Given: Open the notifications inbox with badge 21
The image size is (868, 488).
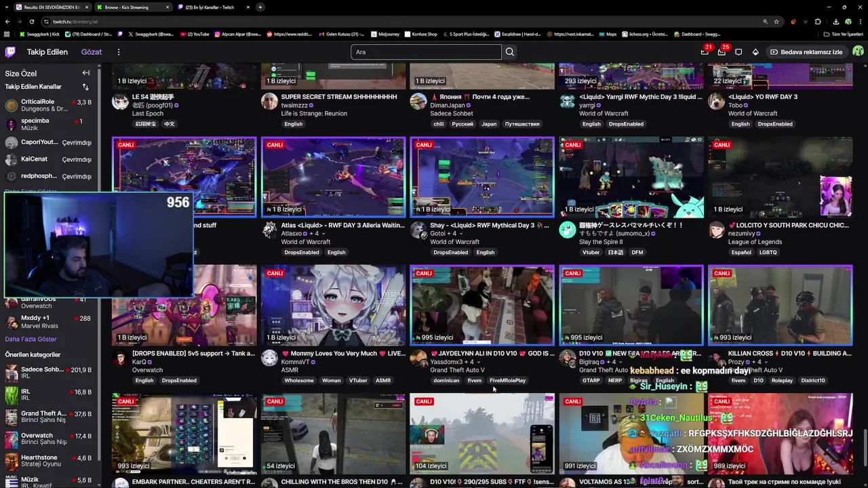Looking at the screenshot, I should pos(705,52).
